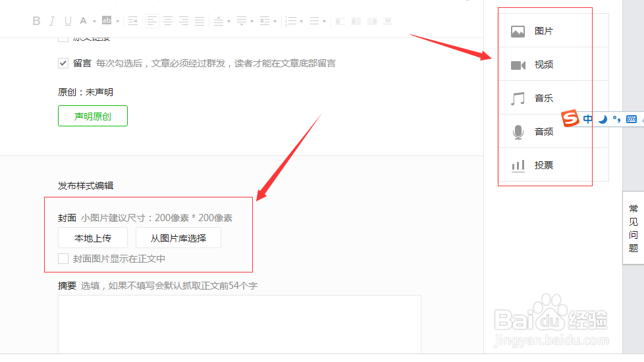This screenshot has height=362, width=644.
Task: Switch Sogou Chinese/English mode 中
Action: pos(588,119)
